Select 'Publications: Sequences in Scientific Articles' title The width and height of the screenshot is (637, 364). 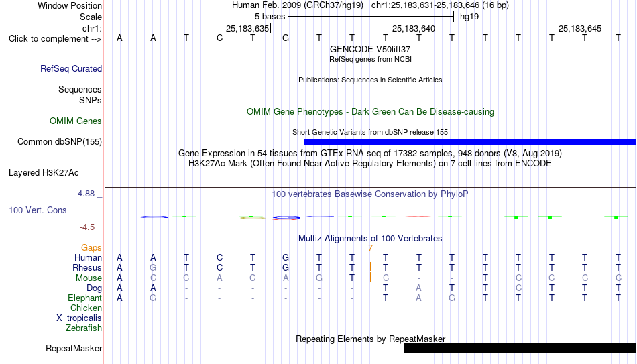tap(370, 80)
